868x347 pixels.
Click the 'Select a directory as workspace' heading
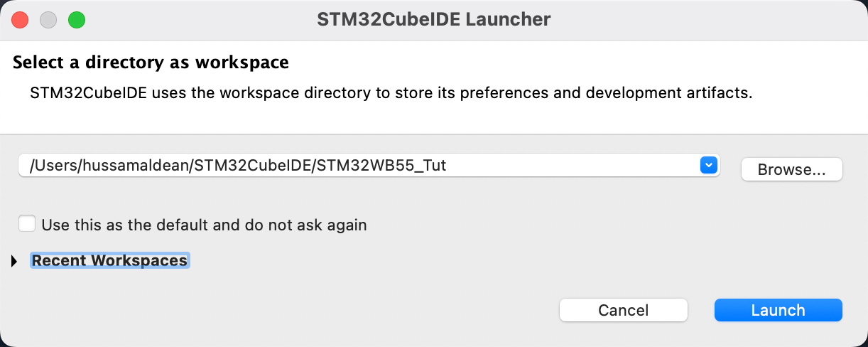click(x=151, y=62)
